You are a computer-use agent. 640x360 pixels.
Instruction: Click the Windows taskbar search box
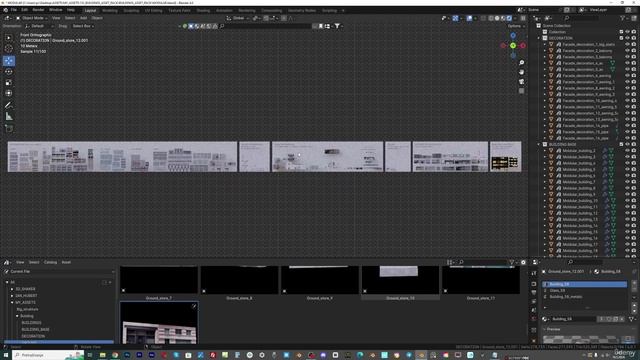pos(48,355)
